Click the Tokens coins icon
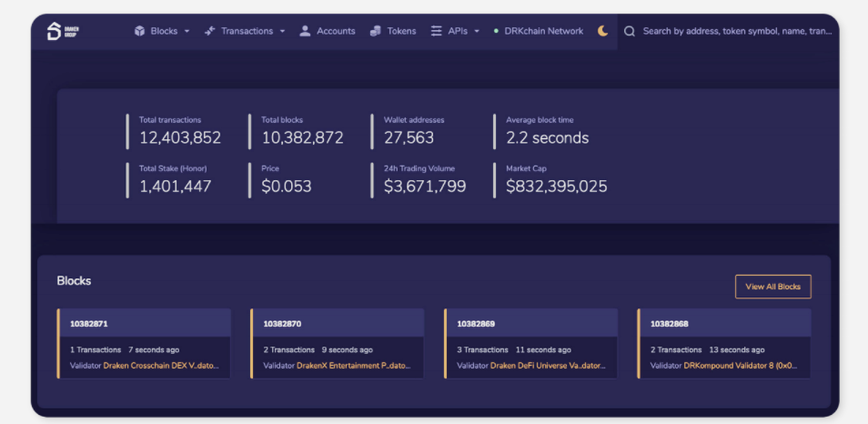868x424 pixels. tap(376, 31)
